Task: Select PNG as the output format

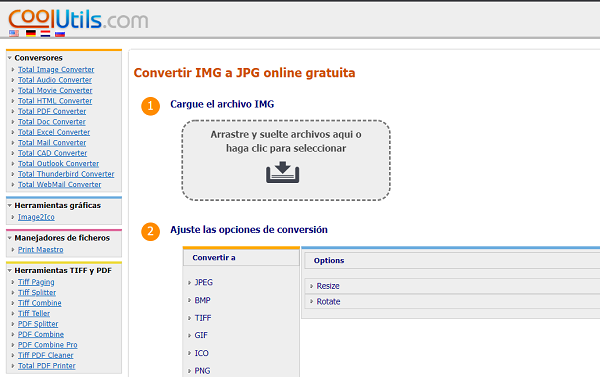Action: pyautogui.click(x=202, y=371)
